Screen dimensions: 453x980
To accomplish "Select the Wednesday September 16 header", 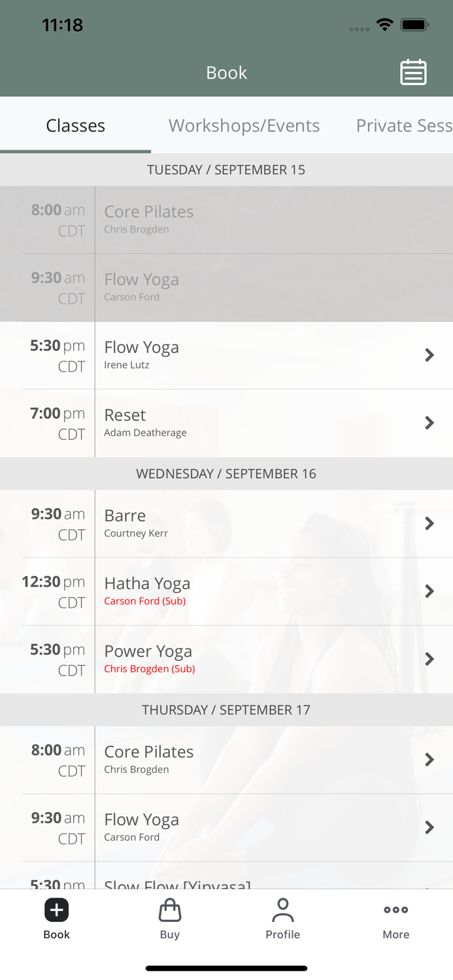I will 226,473.
